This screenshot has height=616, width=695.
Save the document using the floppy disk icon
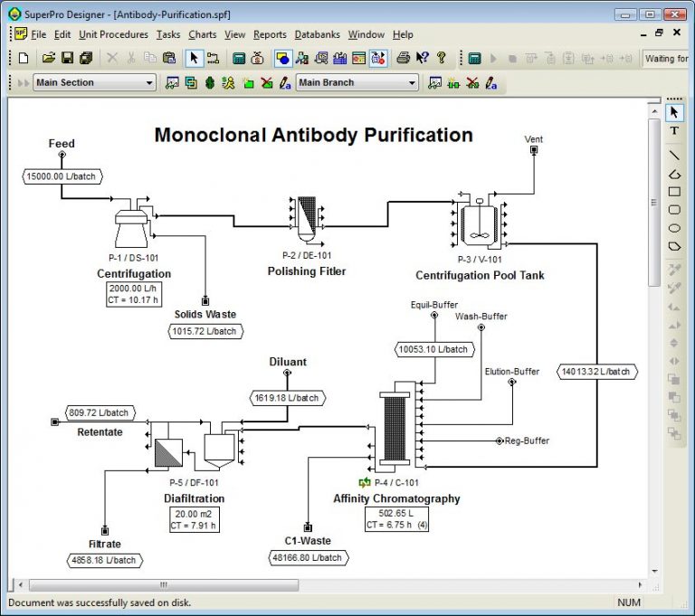(x=67, y=58)
